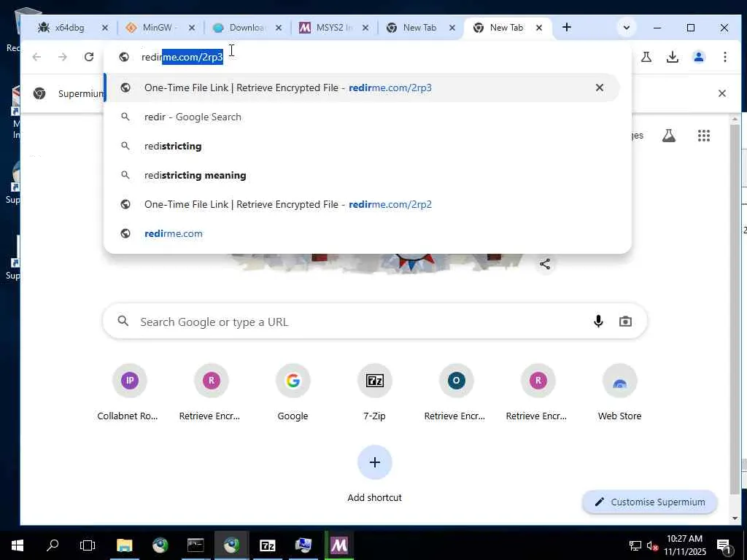Viewport: 747px width, 560px height.
Task: Open 7-Zip from the taskbar
Action: tap(267, 545)
